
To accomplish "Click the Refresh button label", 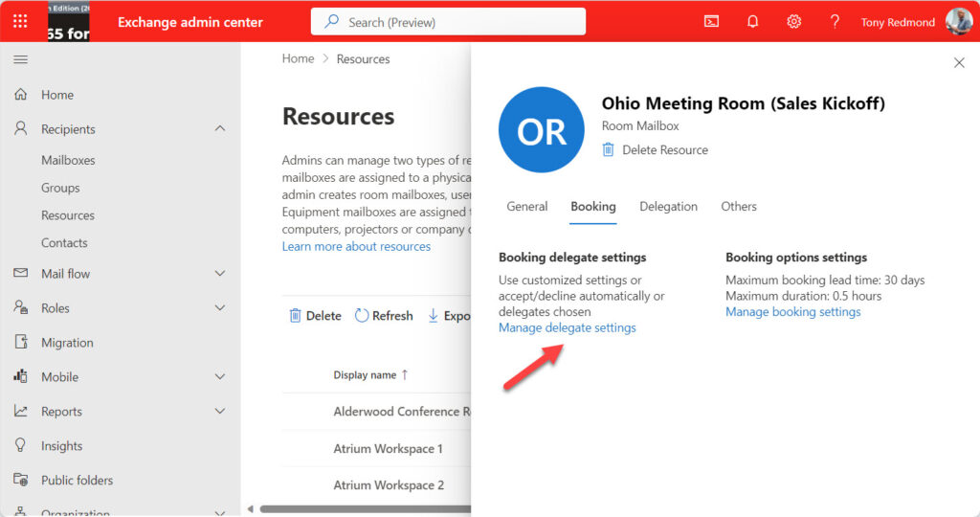I will (x=392, y=316).
